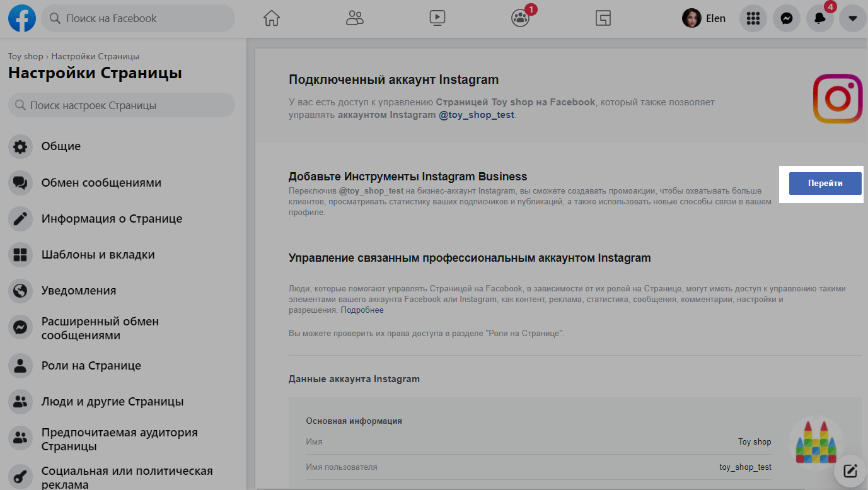Click the blue Перейти button

(825, 183)
